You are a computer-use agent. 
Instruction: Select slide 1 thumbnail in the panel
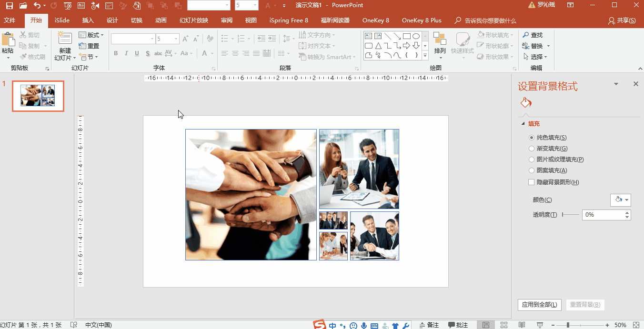pyautogui.click(x=38, y=96)
